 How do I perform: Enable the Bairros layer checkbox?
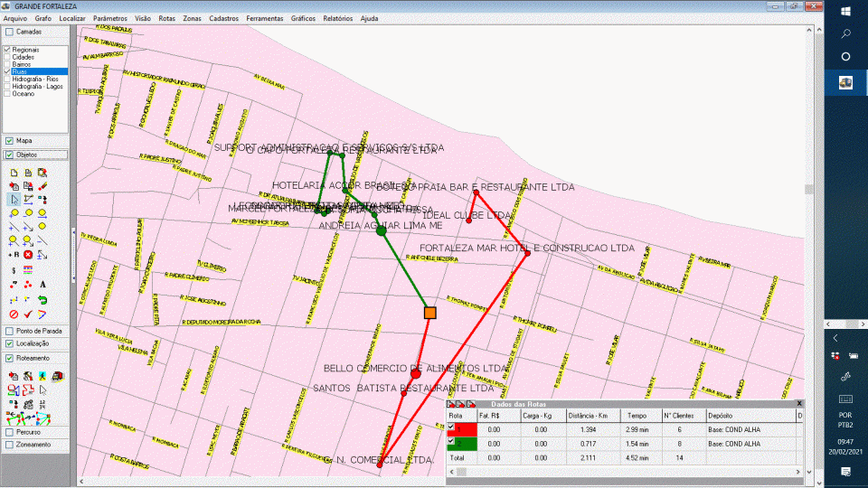(7, 64)
